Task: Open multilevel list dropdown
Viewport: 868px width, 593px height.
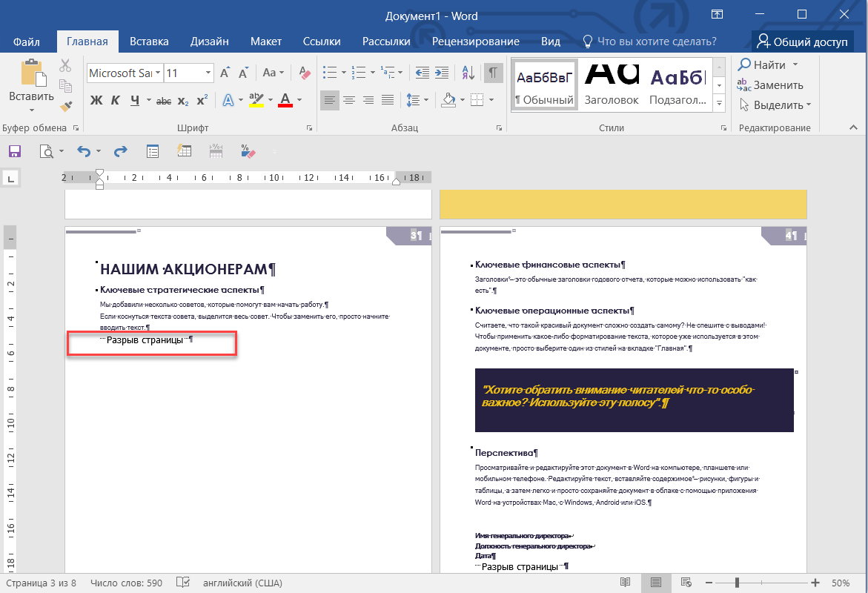Action: [x=400, y=73]
